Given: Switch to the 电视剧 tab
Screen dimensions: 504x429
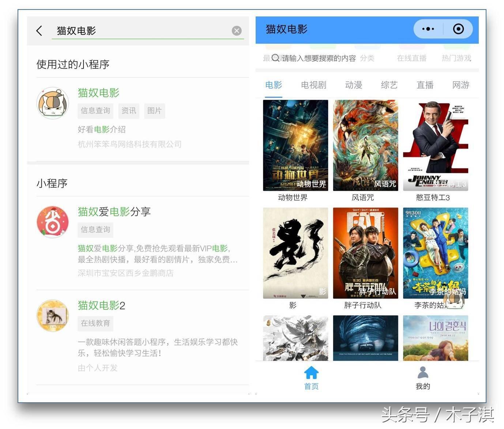Looking at the screenshot, I should pyautogui.click(x=313, y=85).
